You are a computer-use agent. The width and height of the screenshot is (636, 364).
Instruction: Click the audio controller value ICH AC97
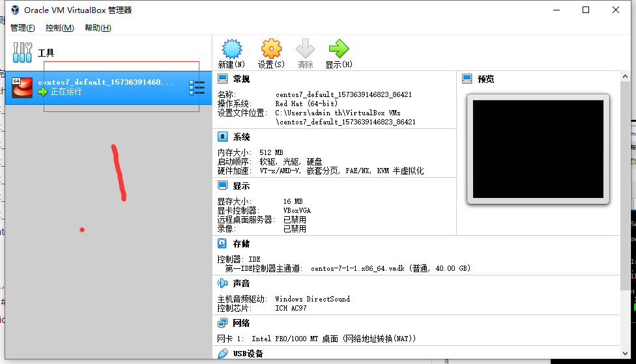point(291,308)
